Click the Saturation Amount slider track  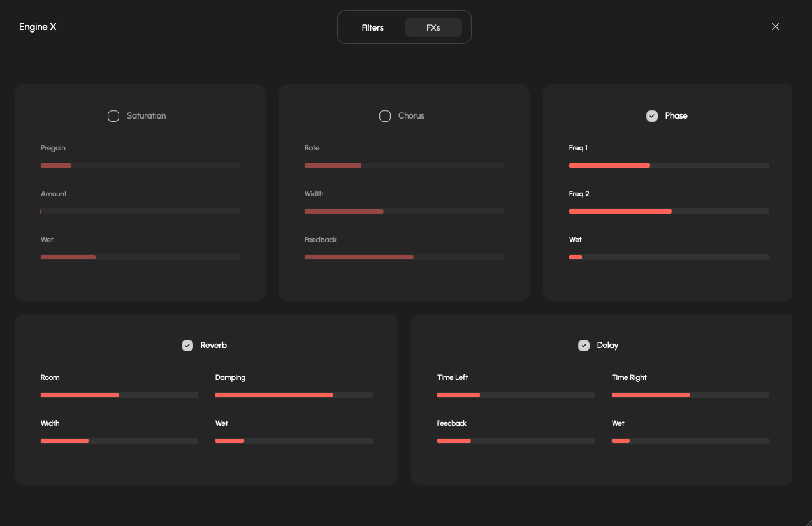140,212
